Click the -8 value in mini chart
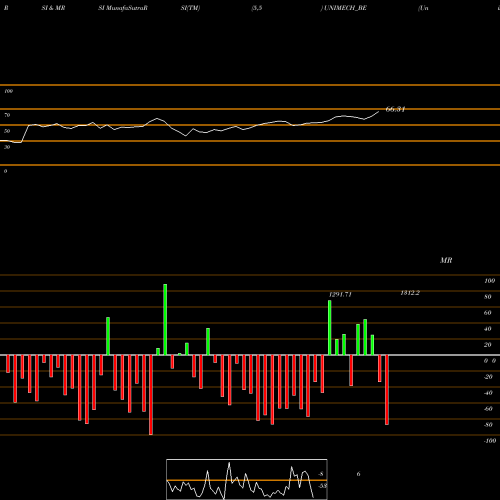 click(x=321, y=474)
